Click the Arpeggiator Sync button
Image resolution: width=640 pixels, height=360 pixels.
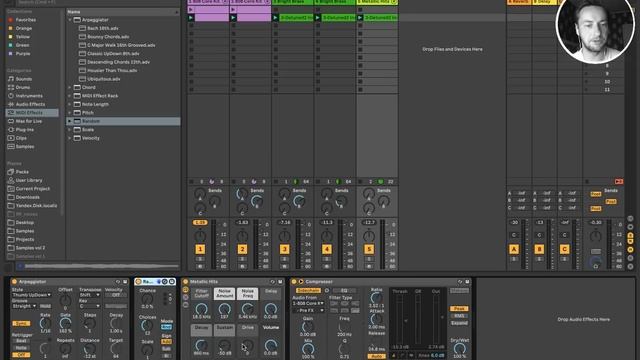coord(21,323)
